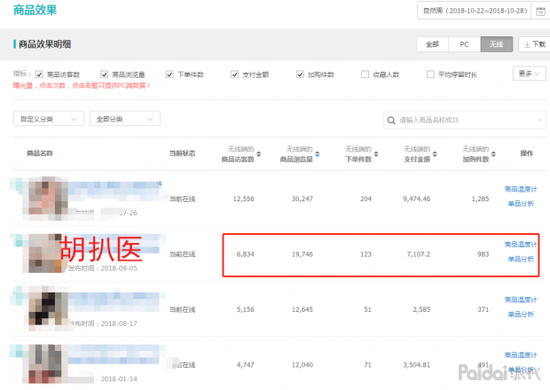
Task: Switch to the PC tab
Action: click(464, 44)
